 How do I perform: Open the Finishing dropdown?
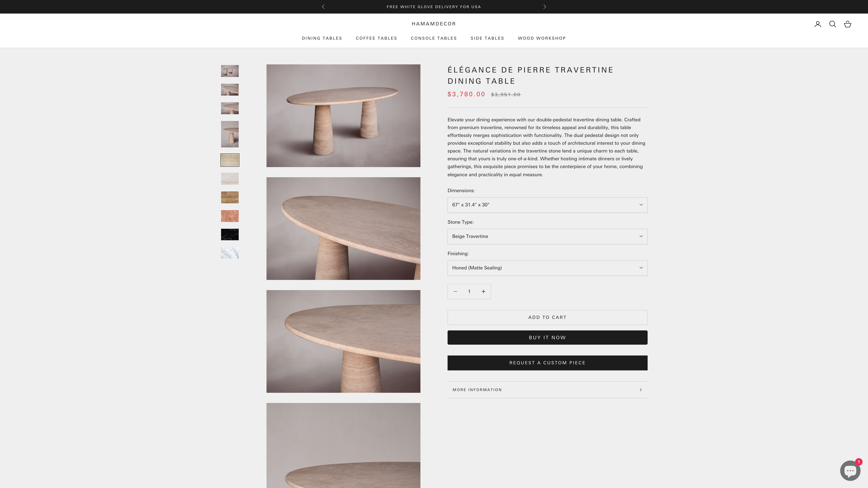(x=547, y=268)
